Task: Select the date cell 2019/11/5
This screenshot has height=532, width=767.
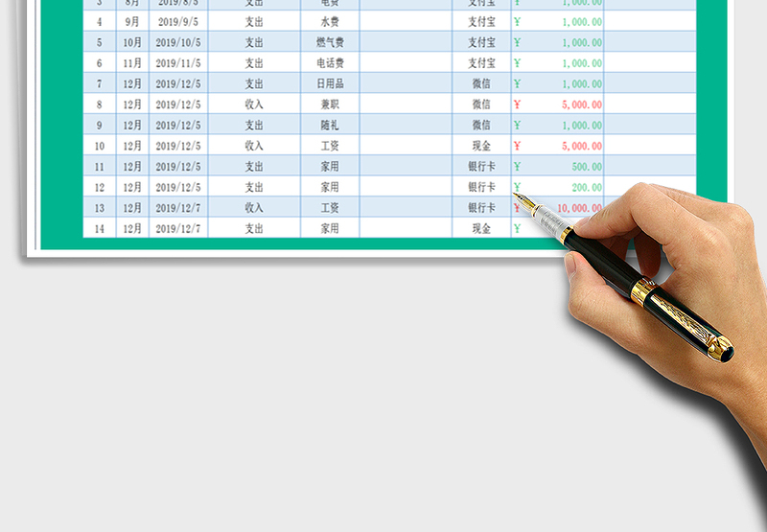Action: pos(177,63)
